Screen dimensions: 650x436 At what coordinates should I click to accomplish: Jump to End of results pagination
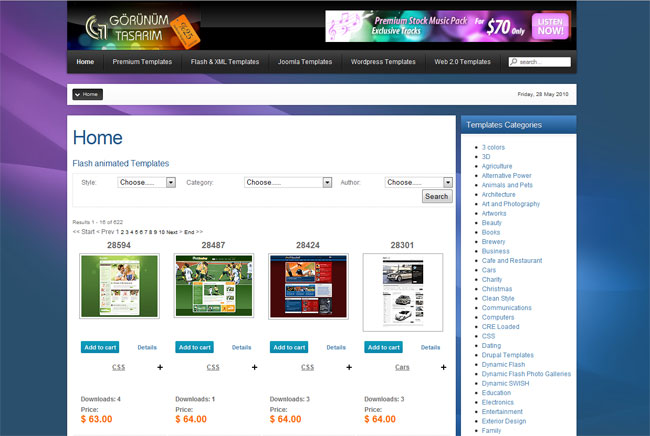click(x=189, y=232)
